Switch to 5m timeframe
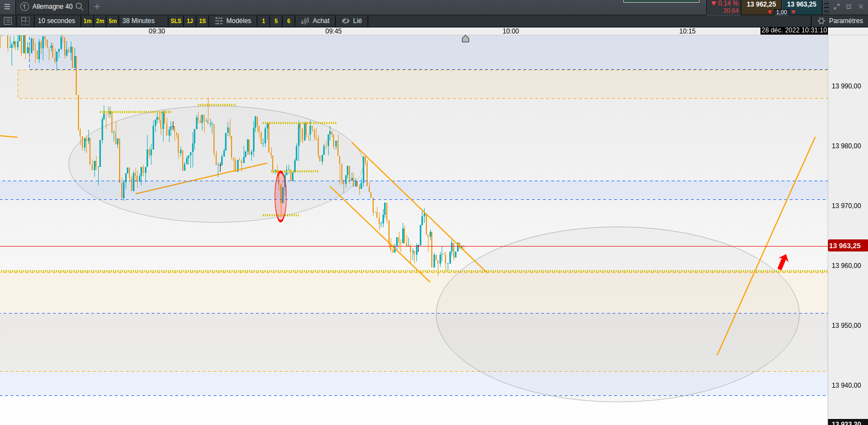868x425 pixels. point(112,21)
